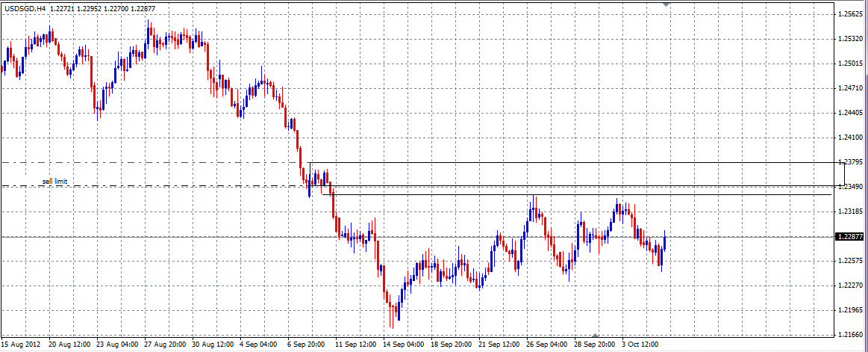Click the 1.23795 price axis label

(850, 162)
